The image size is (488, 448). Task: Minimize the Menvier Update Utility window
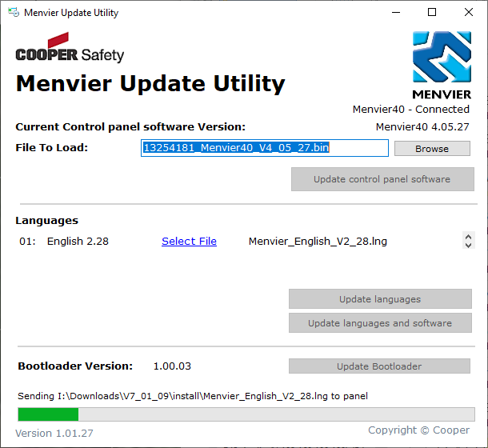click(x=396, y=13)
